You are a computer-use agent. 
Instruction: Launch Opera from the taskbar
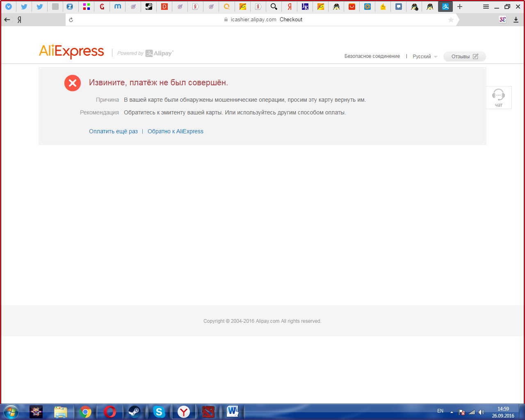tap(110, 412)
